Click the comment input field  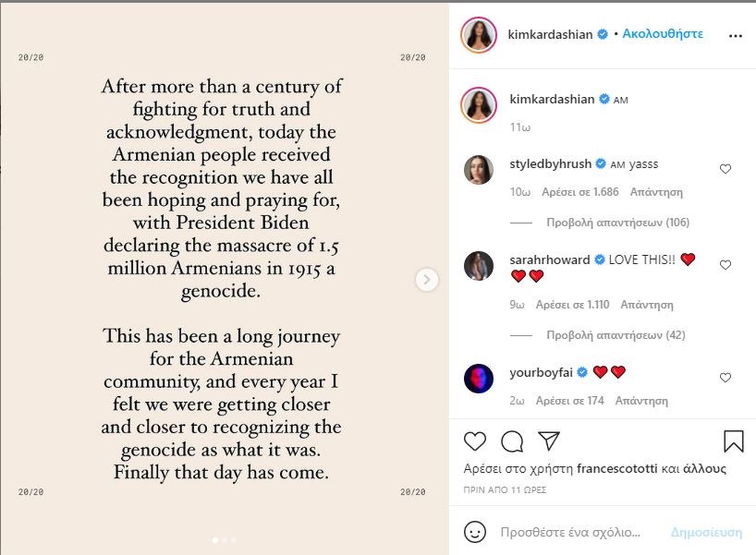pos(570,533)
